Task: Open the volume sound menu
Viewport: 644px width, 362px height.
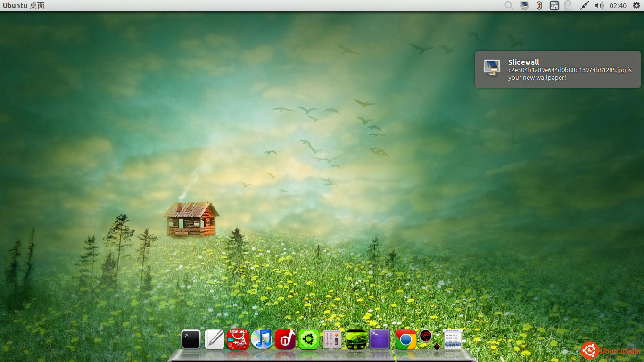Action: point(599,6)
